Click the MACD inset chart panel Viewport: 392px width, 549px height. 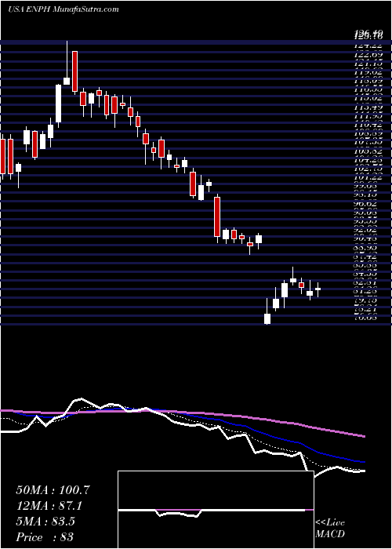coord(216,510)
